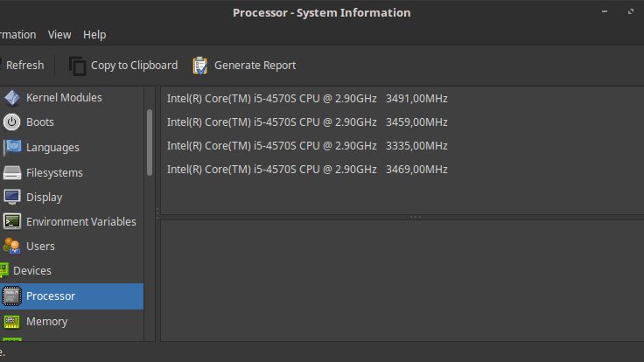Open the Languages flag icon
The height and width of the screenshot is (362, 644).
pos(12,148)
